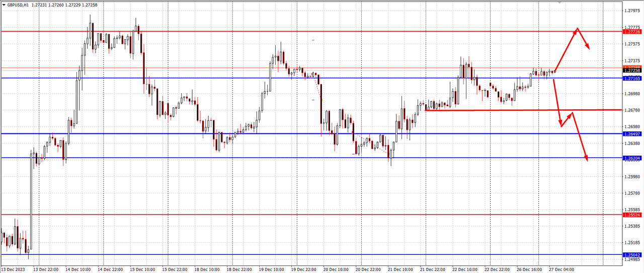The width and height of the screenshot is (644, 273).
Task: Click the 20 Dec 22:00 time label
Action: click(x=368, y=269)
